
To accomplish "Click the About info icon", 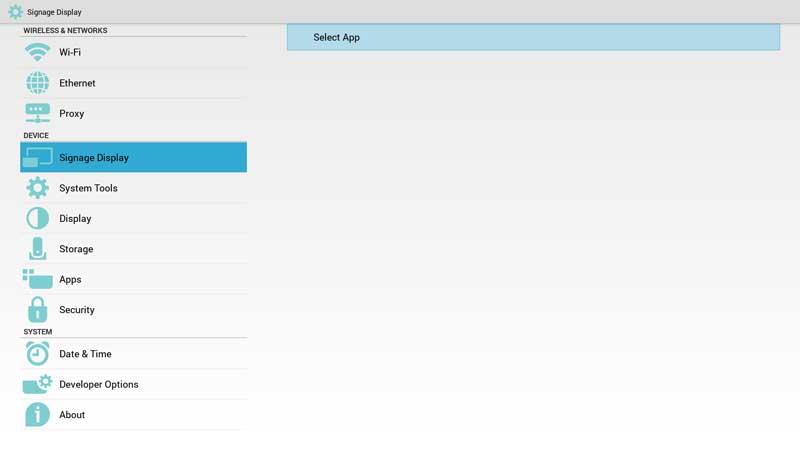I will tap(37, 414).
